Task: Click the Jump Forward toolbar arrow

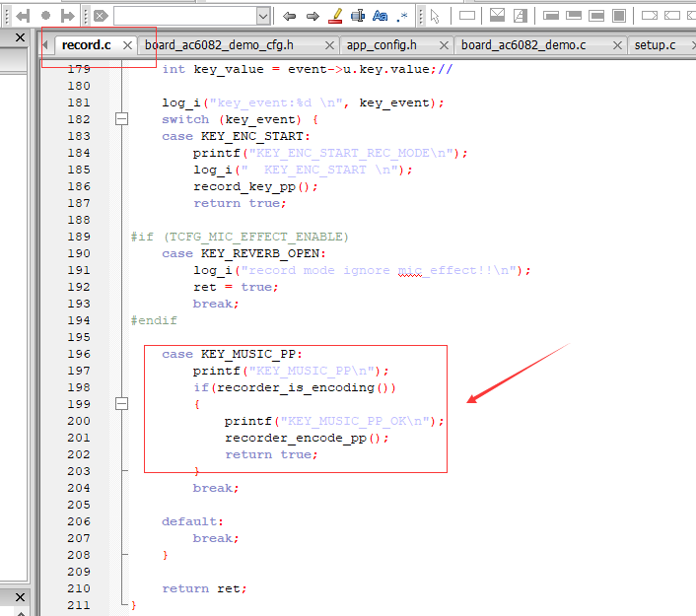Action: click(x=67, y=17)
